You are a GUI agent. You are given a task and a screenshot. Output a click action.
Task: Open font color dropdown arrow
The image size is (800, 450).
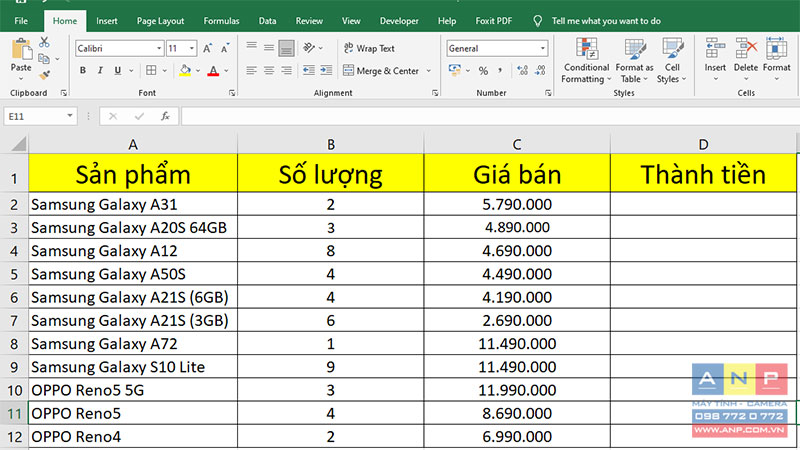click(x=226, y=71)
